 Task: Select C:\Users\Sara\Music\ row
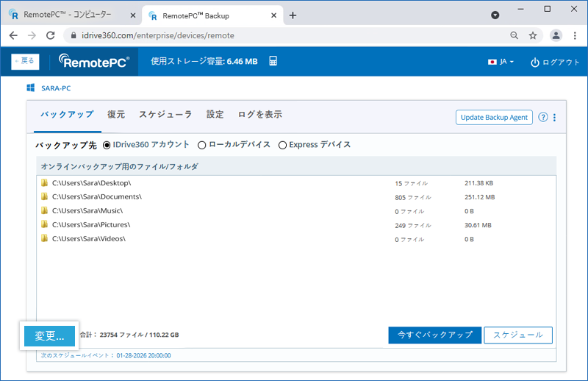pyautogui.click(x=296, y=210)
